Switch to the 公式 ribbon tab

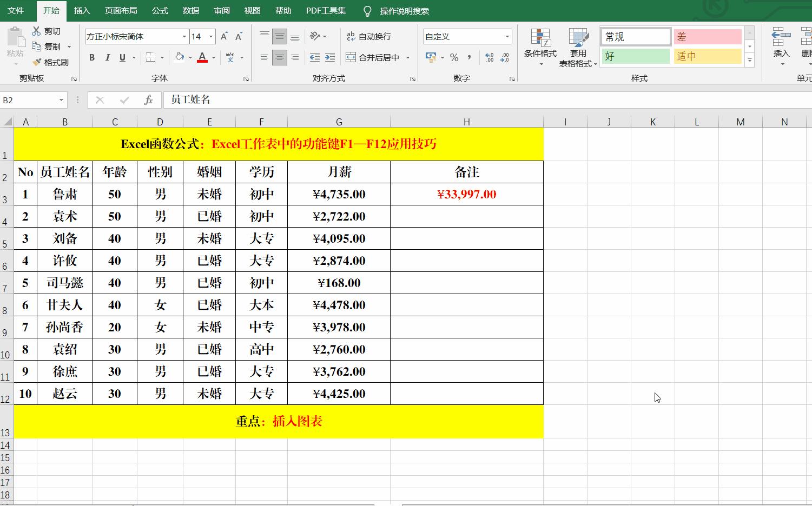[160, 10]
